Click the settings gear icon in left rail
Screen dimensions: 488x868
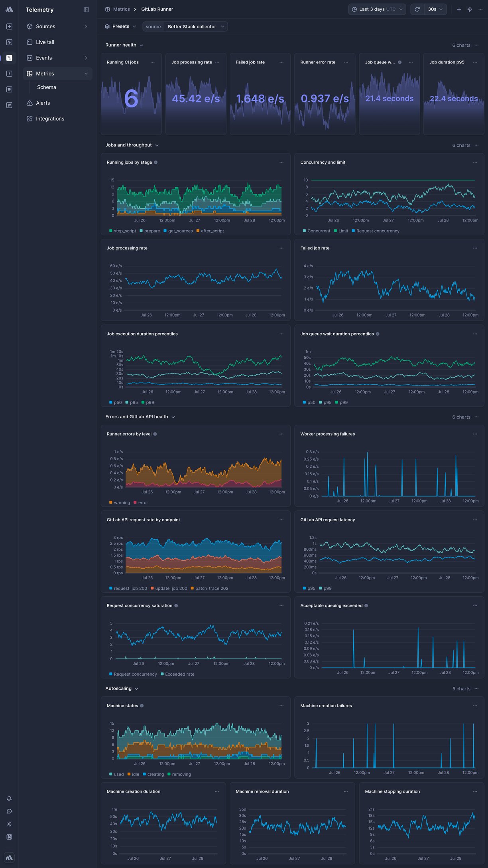(x=9, y=824)
